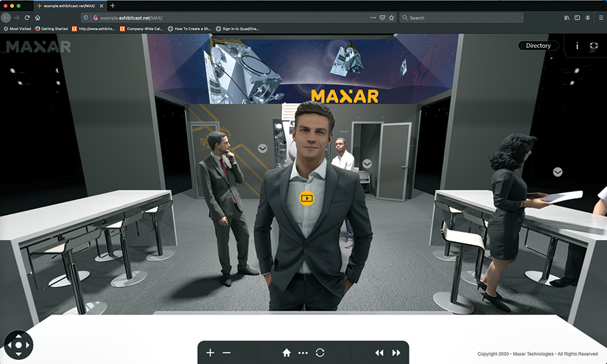The height and width of the screenshot is (364, 607).
Task: Open Getting Started bookmark
Action: pos(51,28)
